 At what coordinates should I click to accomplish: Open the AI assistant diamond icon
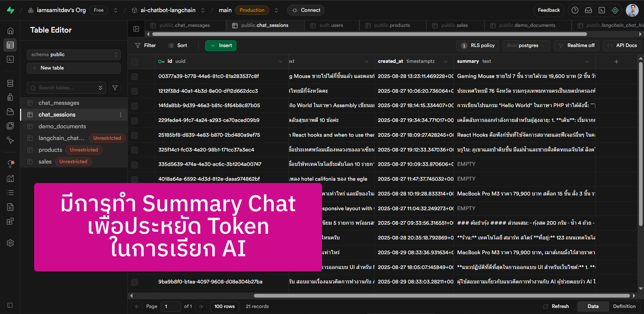[x=615, y=10]
